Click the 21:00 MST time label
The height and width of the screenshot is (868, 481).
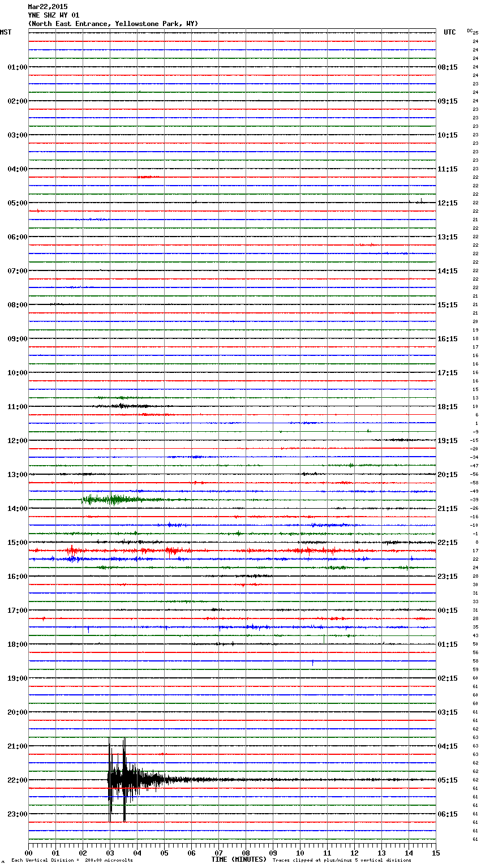(18, 746)
